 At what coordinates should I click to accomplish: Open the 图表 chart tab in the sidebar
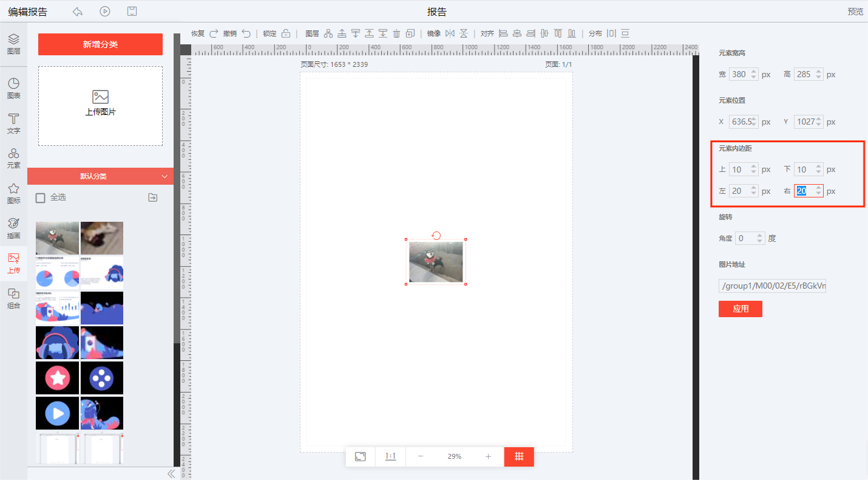[13, 88]
